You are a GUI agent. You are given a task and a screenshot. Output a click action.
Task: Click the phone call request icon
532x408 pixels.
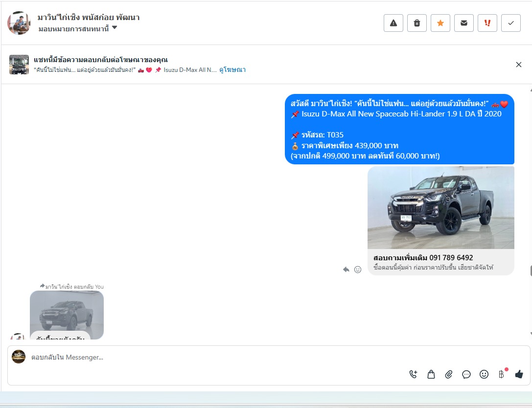point(413,374)
